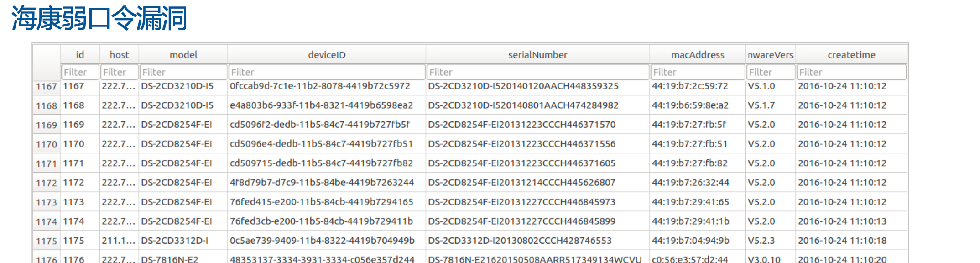Select deviceID cell cd5096e4-dedb-11b5-84c7-4419b727fb51
980x263 pixels.
click(327, 144)
